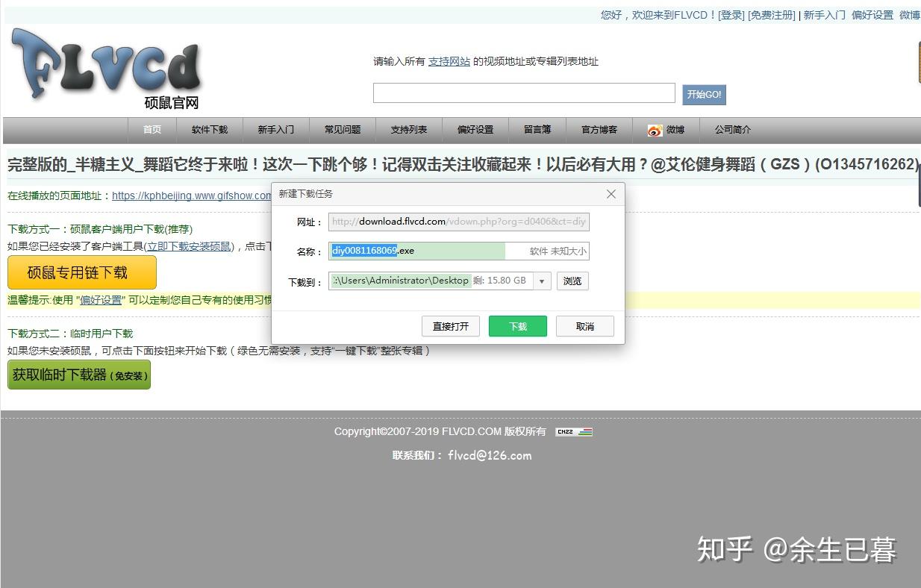921x588 pixels.
Task: Close the 新建下载任务 dialog
Action: tap(611, 194)
